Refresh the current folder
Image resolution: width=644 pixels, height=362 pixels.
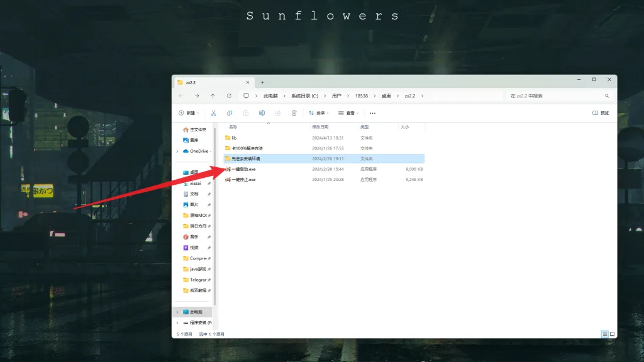pyautogui.click(x=229, y=96)
